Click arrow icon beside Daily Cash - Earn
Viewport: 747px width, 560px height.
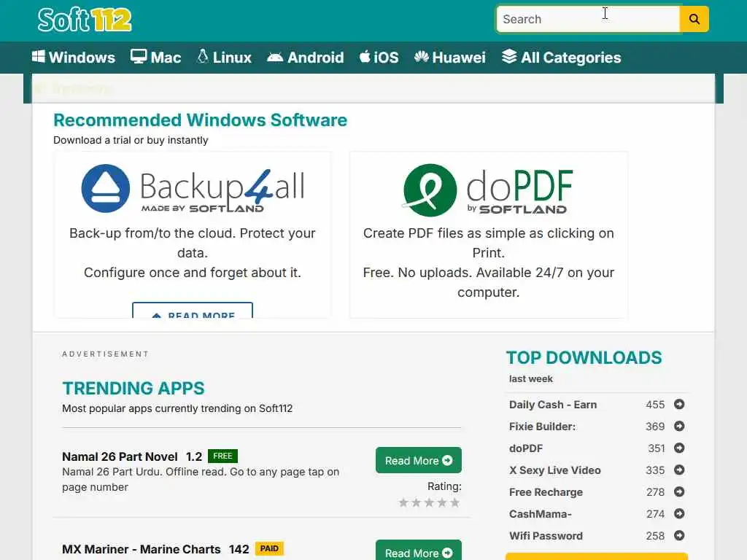679,404
